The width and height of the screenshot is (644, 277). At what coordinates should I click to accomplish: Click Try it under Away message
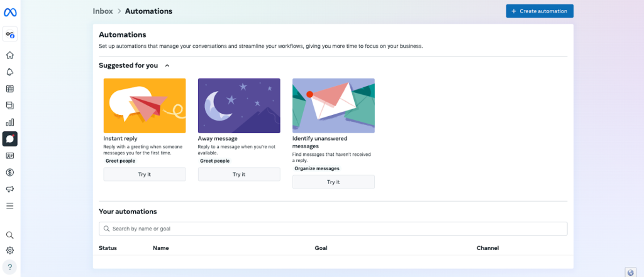click(x=239, y=175)
